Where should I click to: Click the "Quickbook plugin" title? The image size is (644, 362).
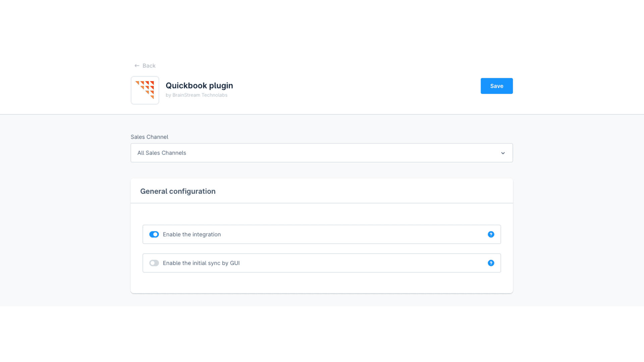pos(199,85)
